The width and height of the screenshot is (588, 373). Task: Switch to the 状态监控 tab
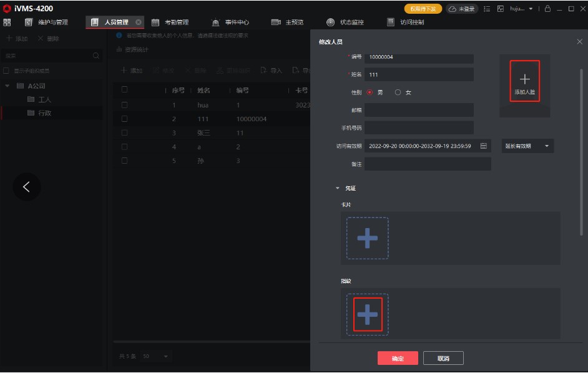point(345,22)
